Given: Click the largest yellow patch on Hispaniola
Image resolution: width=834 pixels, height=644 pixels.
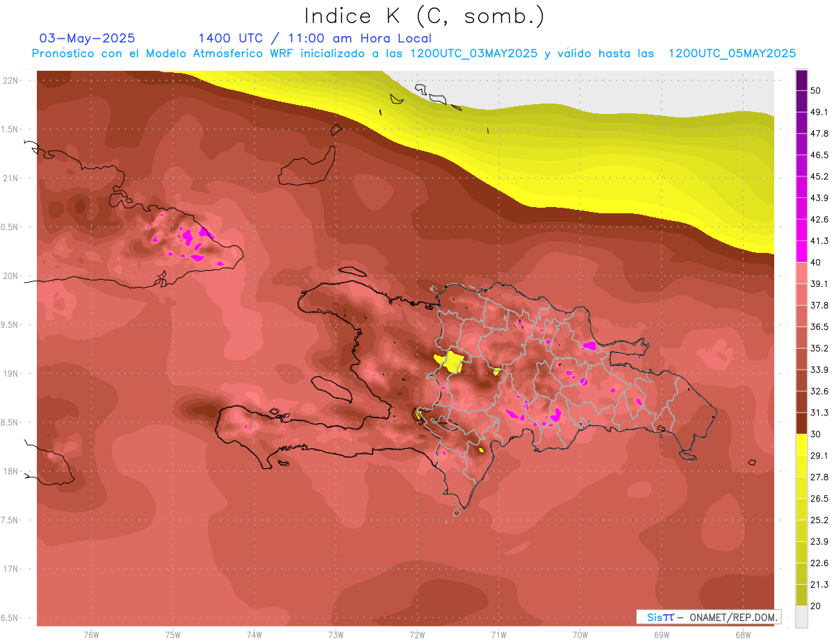Looking at the screenshot, I should [x=452, y=361].
